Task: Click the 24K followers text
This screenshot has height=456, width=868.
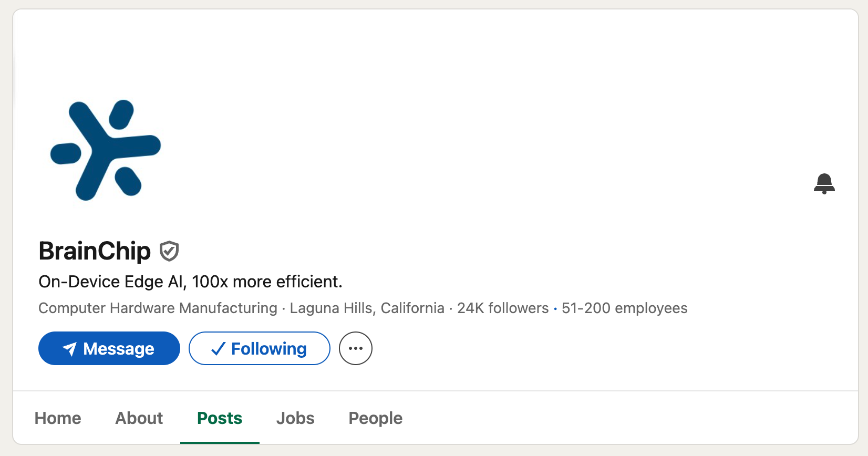Action: tap(503, 308)
